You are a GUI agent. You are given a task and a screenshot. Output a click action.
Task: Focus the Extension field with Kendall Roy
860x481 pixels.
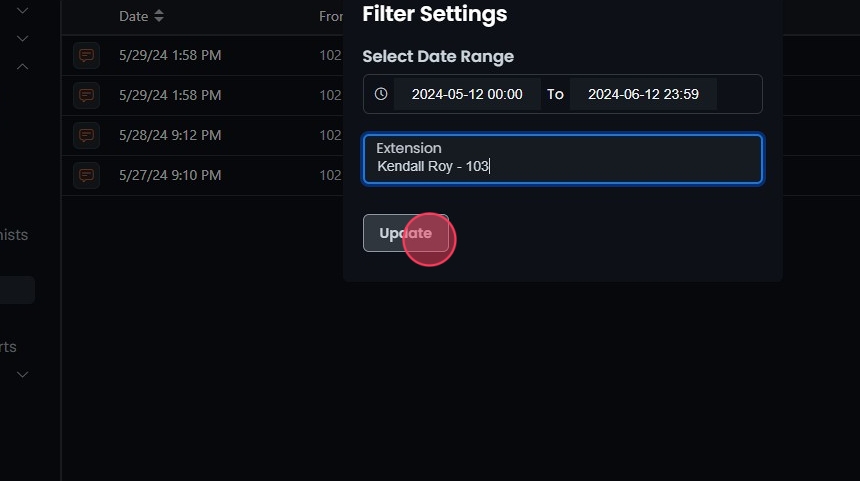562,159
